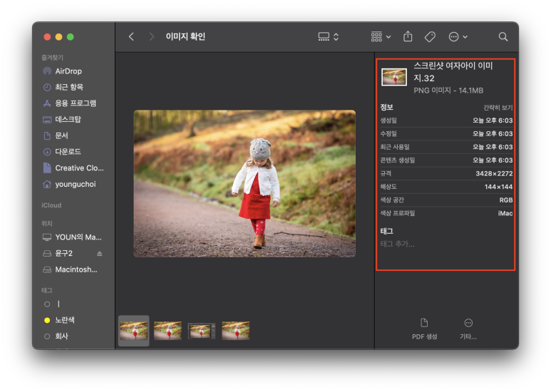Image resolution: width=551 pixels, height=392 pixels.
Task: Click the 최근 사용일 last-opened row
Action: (446, 147)
